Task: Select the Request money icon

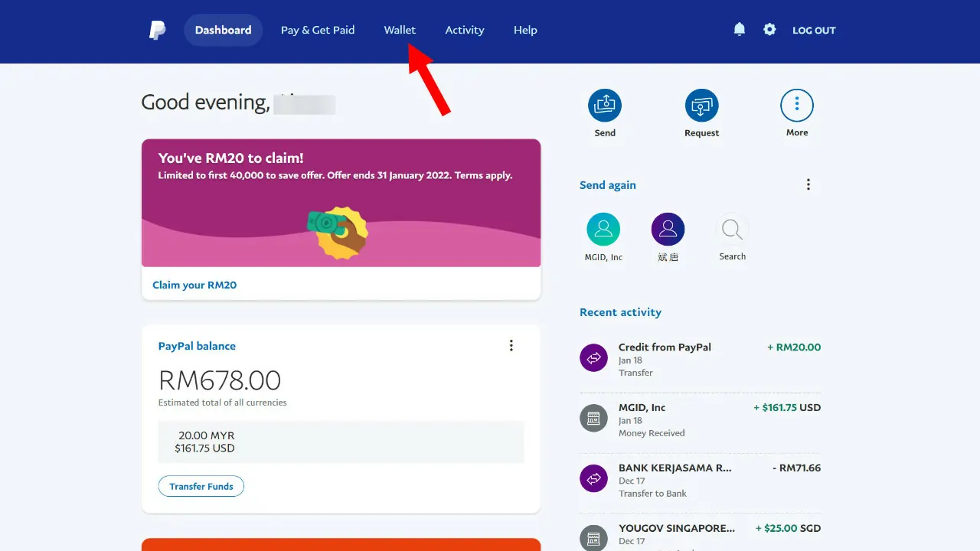Action: coord(701,105)
